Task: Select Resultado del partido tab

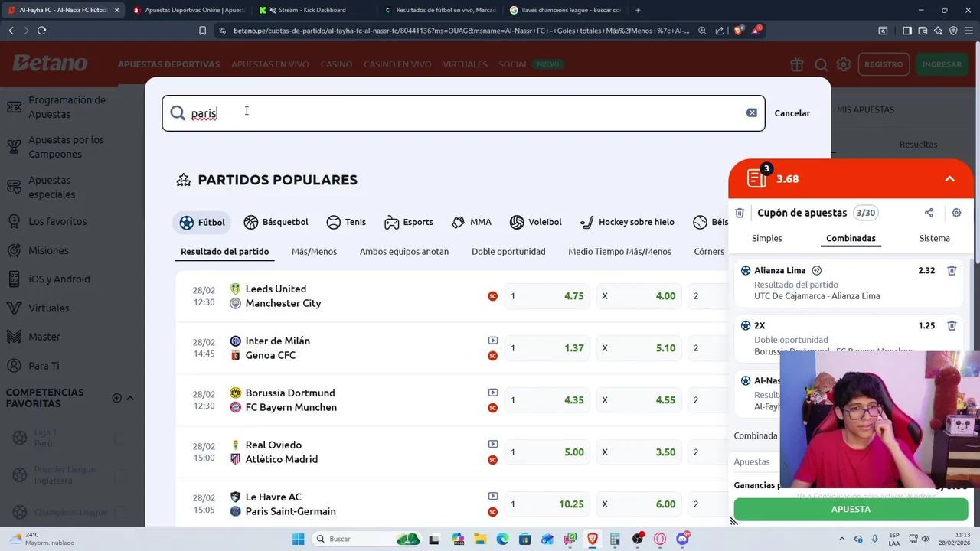Action: tap(224, 252)
